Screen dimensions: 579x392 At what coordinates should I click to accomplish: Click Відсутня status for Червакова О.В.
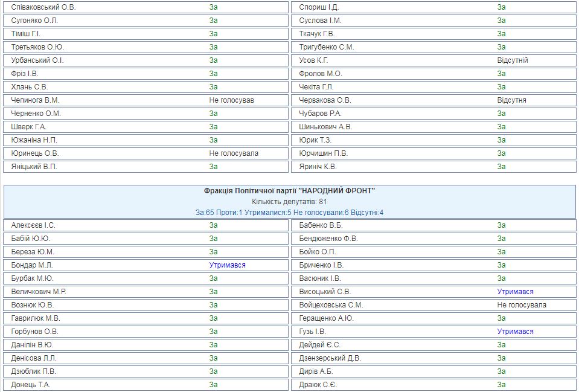[x=511, y=100]
